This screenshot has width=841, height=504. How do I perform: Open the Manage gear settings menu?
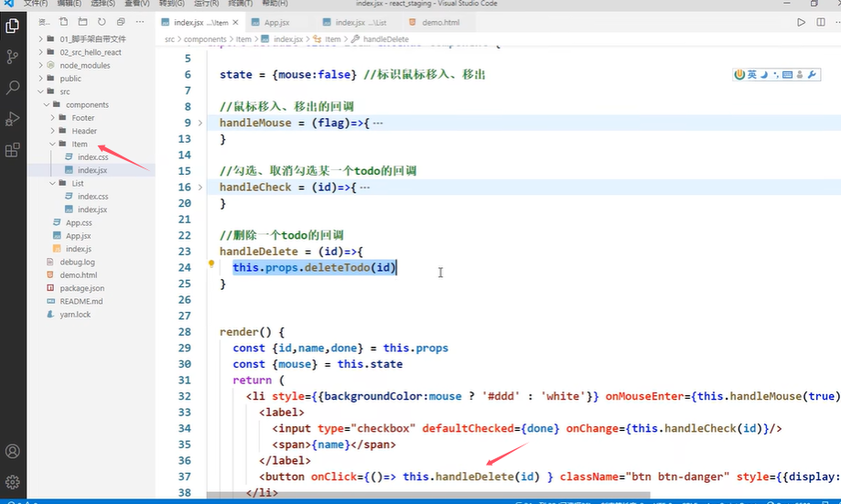(12, 482)
